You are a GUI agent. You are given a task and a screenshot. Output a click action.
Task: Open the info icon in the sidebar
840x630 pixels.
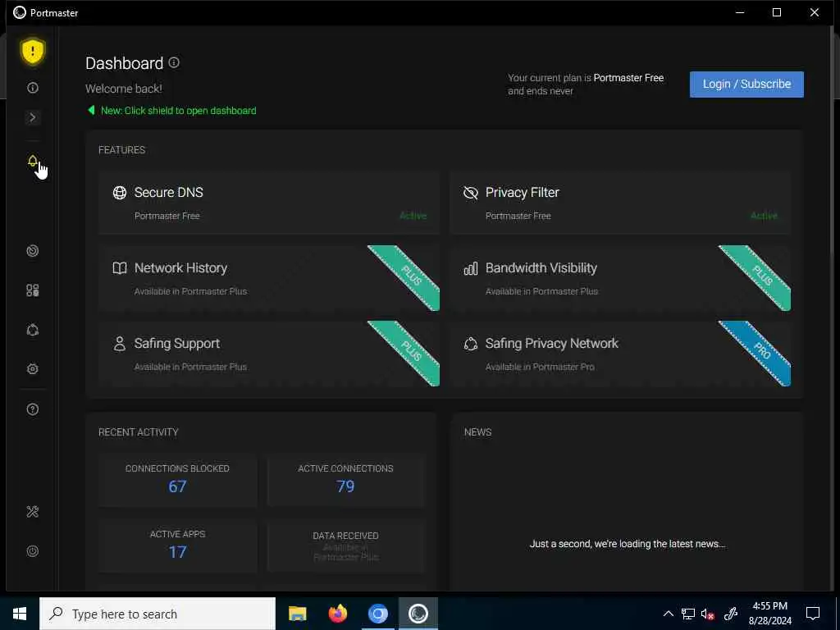tap(33, 88)
